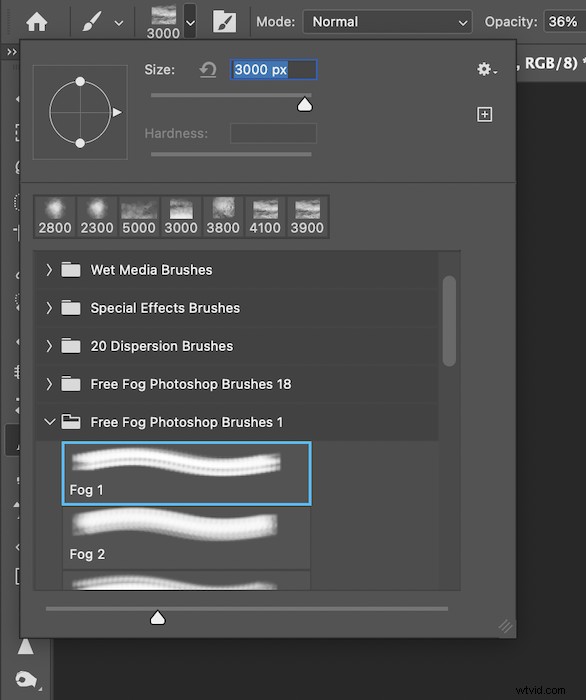Click the Home icon in options bar
This screenshot has width=586, height=700.
[37, 21]
